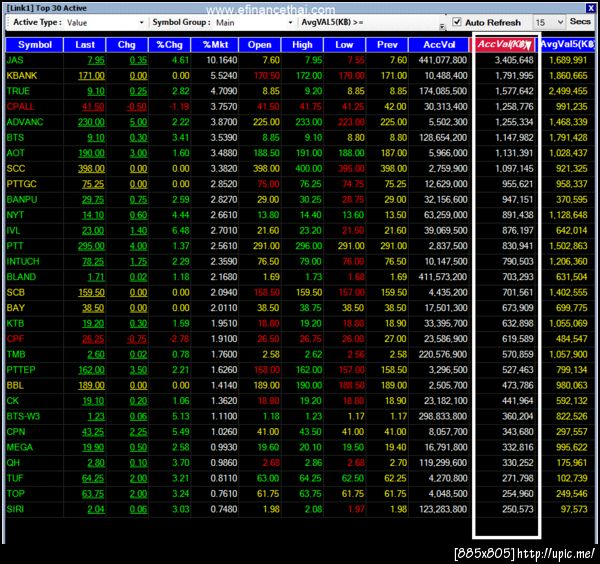Image resolution: width=600 pixels, height=564 pixels.
Task: Select the KBANK symbol
Action: 22,76
